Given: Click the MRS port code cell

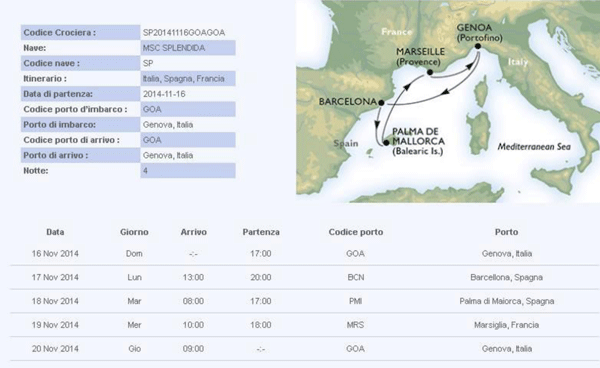Looking at the screenshot, I should (x=355, y=325).
